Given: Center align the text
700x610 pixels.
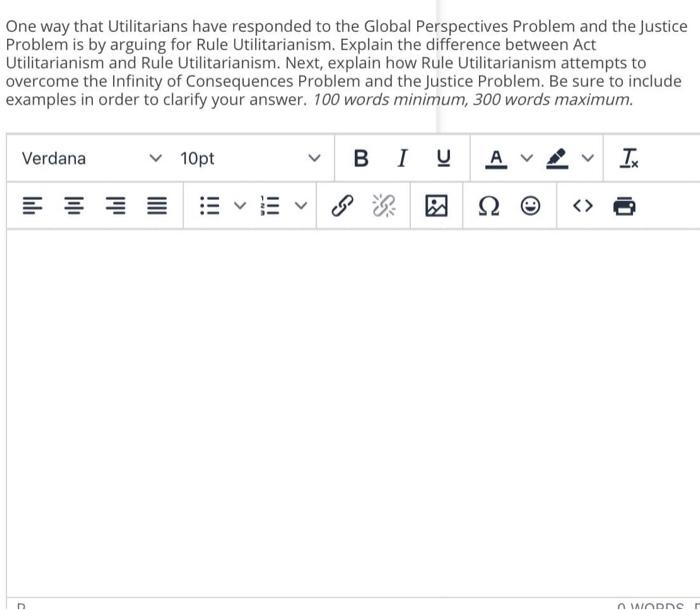Looking at the screenshot, I should (74, 206).
